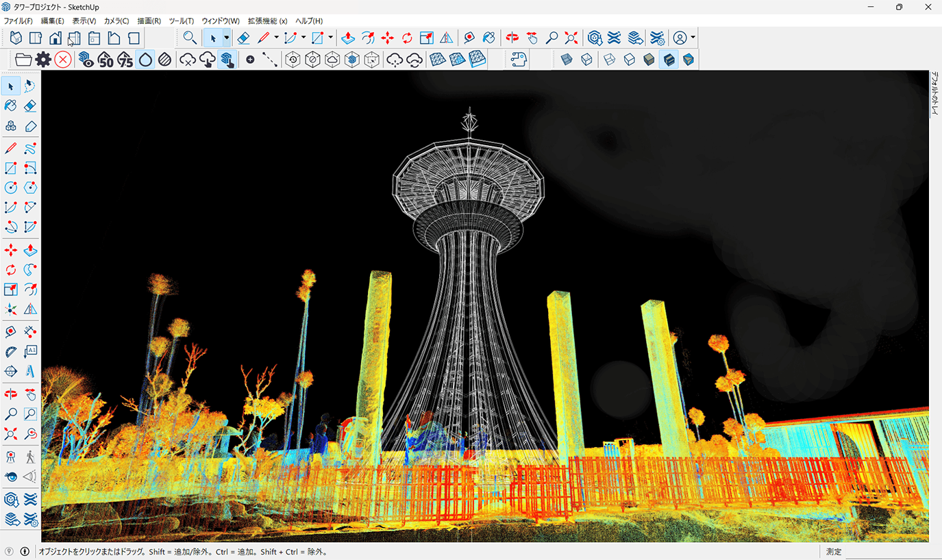
Task: Select the Paint Bucket tool in left panel
Action: click(x=11, y=106)
